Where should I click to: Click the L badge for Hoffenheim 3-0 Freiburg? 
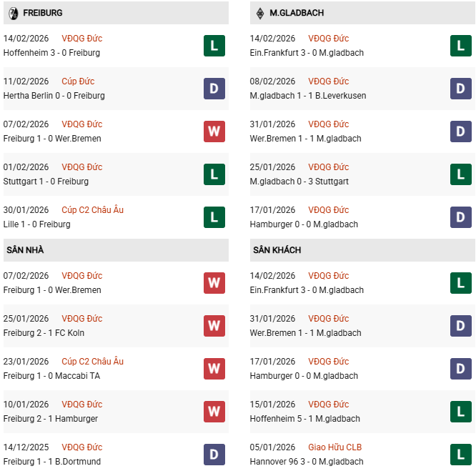pyautogui.click(x=214, y=46)
